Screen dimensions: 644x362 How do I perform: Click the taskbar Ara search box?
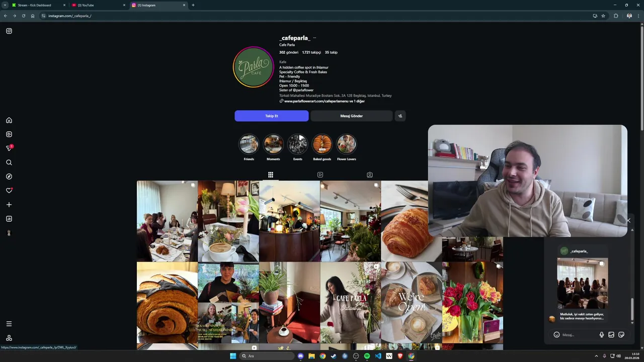[x=266, y=356]
